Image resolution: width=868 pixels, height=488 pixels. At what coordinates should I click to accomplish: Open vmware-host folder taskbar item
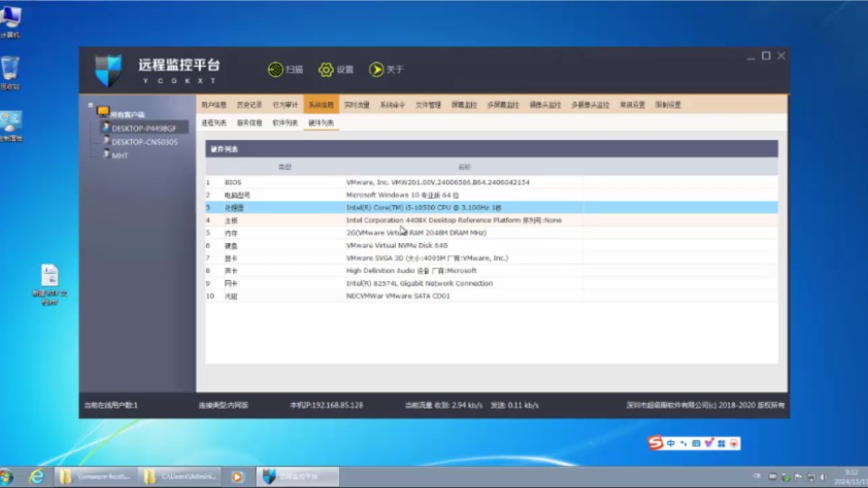[x=95, y=476]
